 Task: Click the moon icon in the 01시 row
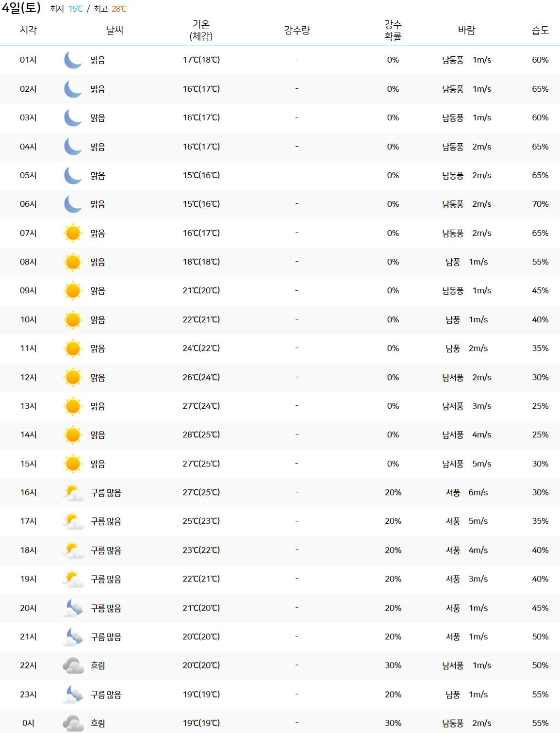(x=73, y=60)
